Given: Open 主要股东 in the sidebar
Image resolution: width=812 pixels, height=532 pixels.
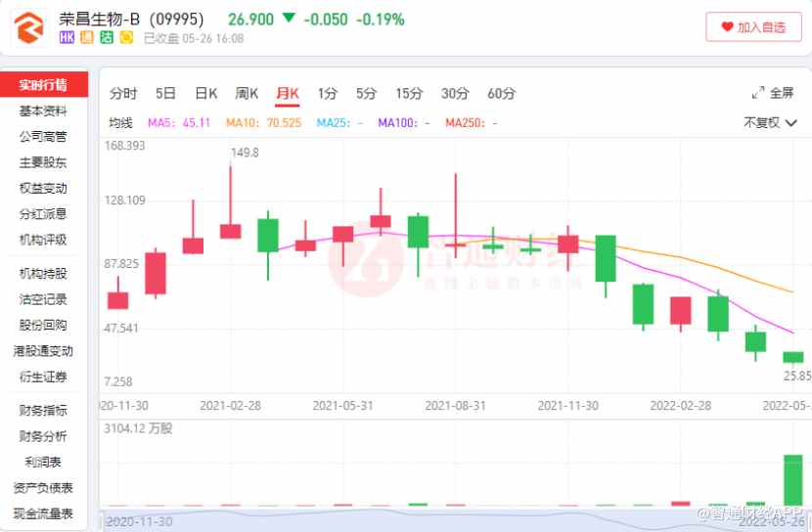Looking at the screenshot, I should pos(43,162).
